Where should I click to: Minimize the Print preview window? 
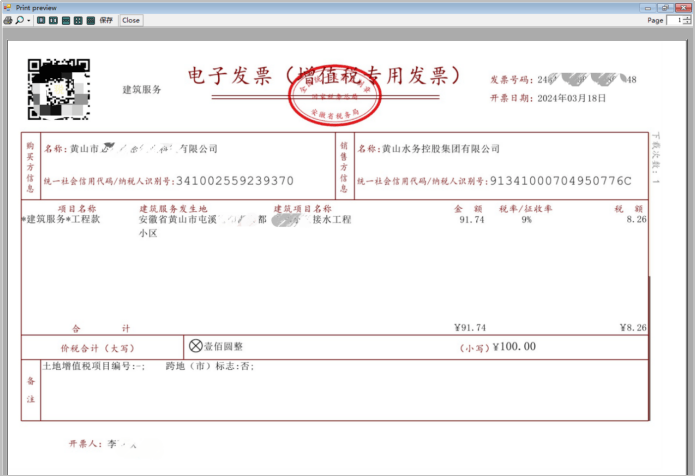pyautogui.click(x=648, y=6)
